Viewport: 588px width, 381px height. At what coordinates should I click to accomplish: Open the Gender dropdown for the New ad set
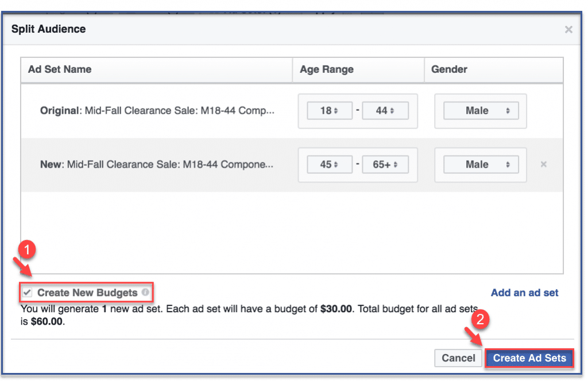pyautogui.click(x=480, y=165)
